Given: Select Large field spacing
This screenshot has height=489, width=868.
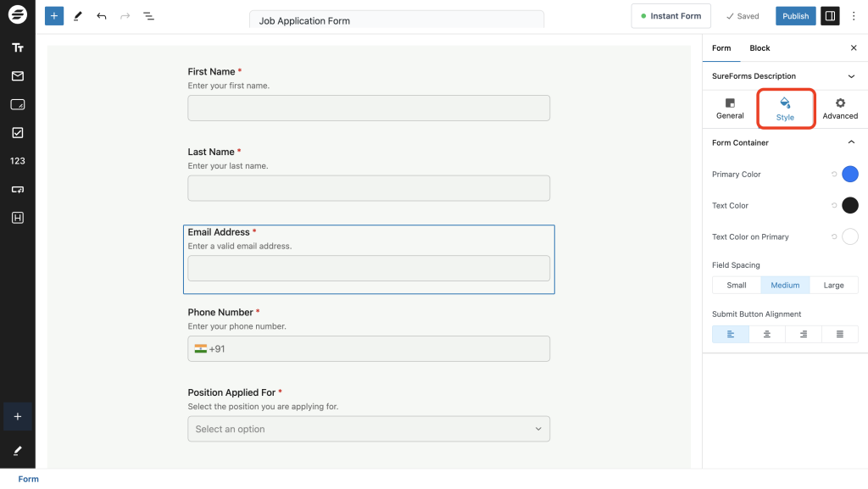Looking at the screenshot, I should tap(833, 285).
